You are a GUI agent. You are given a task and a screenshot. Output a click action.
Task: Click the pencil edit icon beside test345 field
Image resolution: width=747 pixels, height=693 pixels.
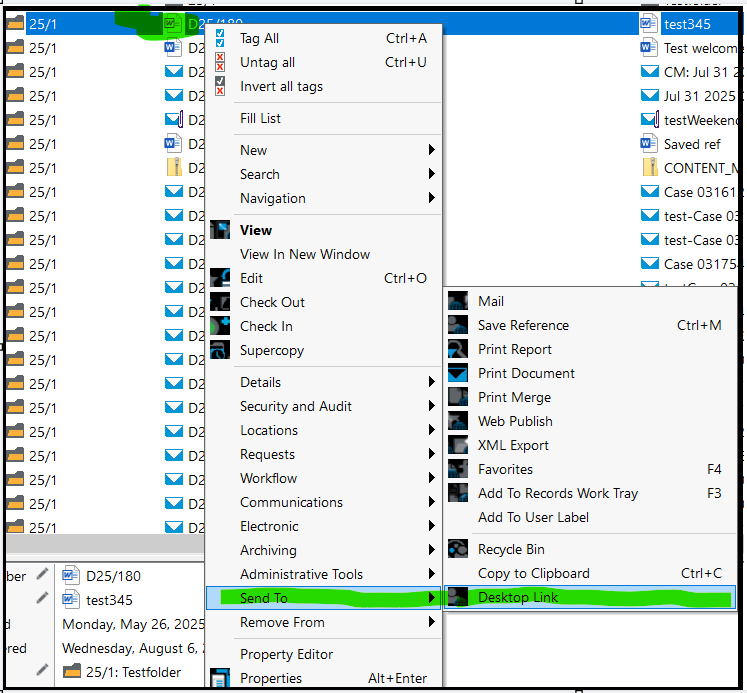(x=42, y=597)
